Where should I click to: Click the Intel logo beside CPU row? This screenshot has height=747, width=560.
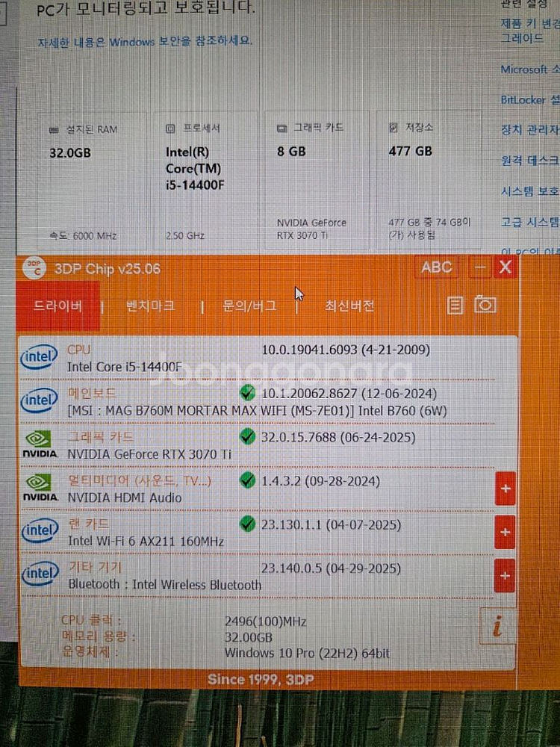39,357
